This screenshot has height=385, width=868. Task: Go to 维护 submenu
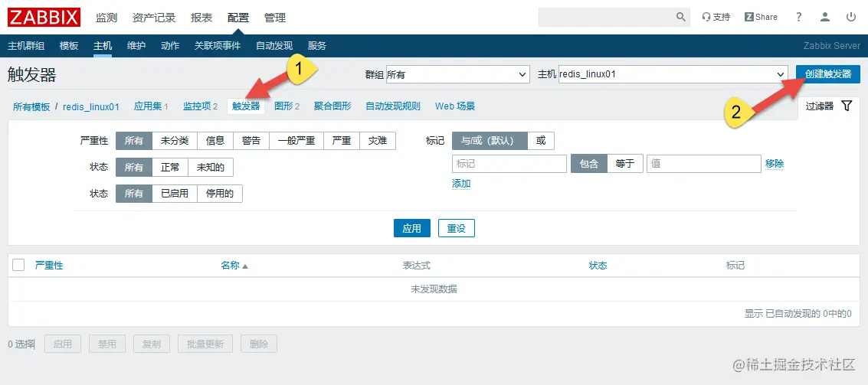136,46
